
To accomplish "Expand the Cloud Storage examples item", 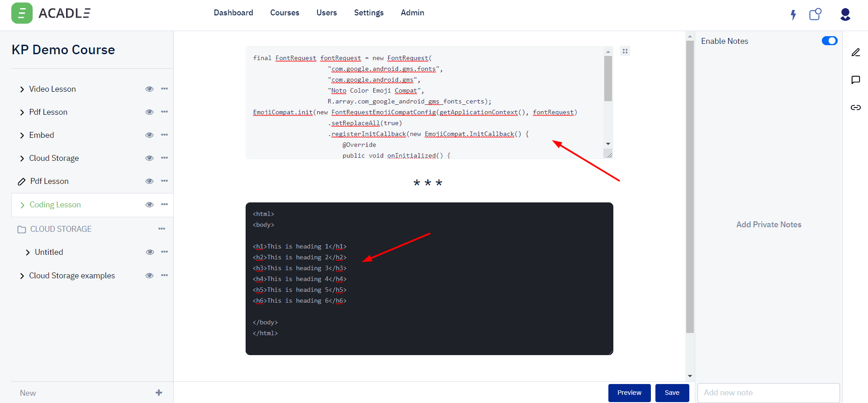I will coord(22,276).
